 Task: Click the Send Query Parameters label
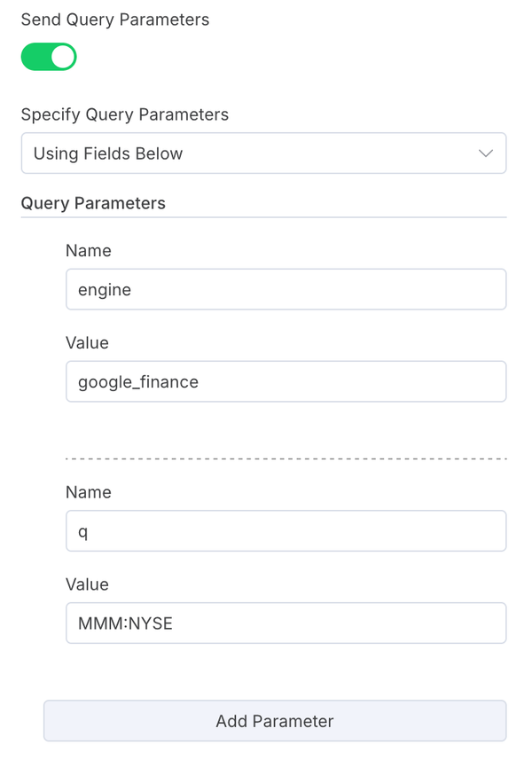coord(114,19)
